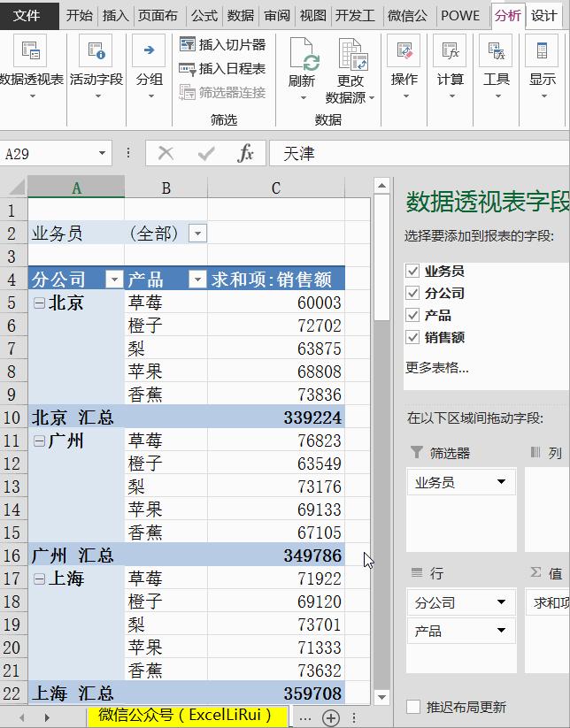Image resolution: width=570 pixels, height=728 pixels.
Task: Switch to the 设计 design tab
Action: 544,16
